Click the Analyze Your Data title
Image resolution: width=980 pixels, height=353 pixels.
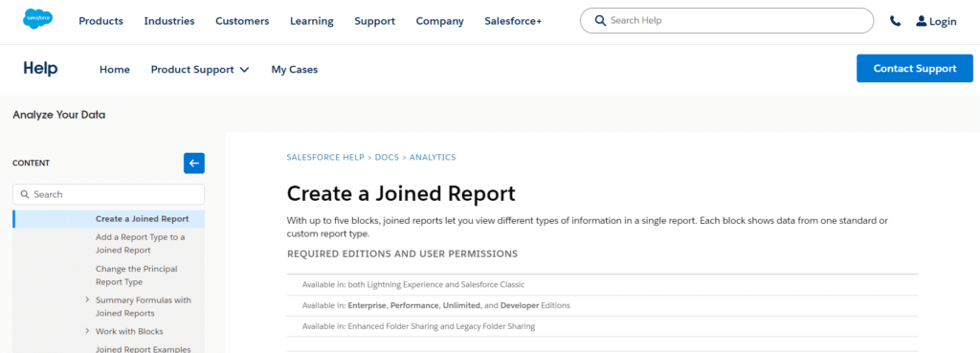(x=58, y=115)
